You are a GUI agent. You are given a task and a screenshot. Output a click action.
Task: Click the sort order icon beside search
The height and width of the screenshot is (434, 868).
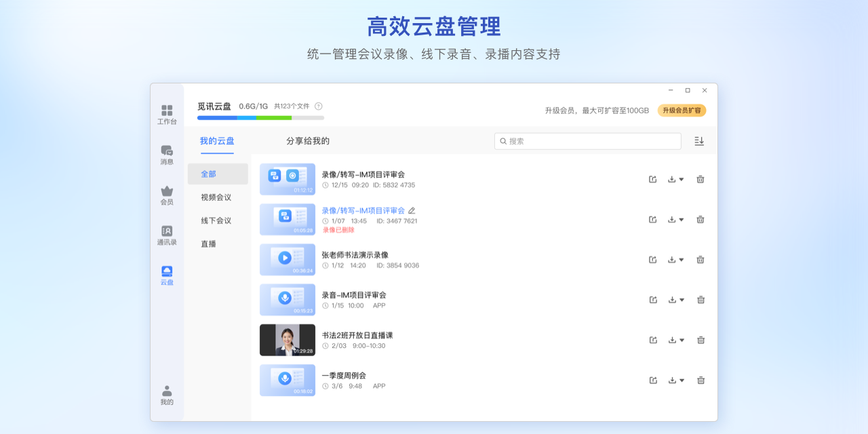699,141
